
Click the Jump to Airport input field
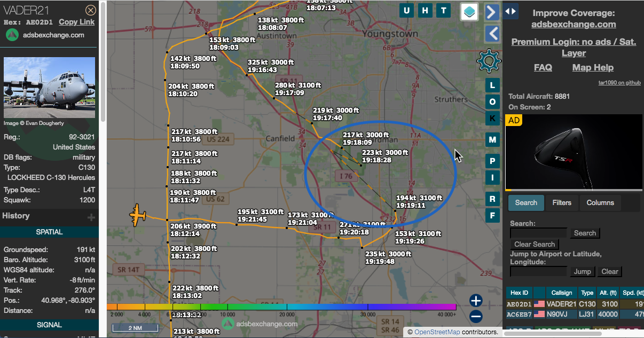(x=538, y=271)
